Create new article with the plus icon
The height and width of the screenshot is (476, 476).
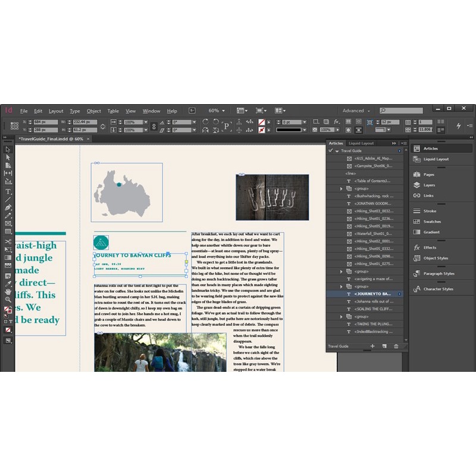click(372, 346)
